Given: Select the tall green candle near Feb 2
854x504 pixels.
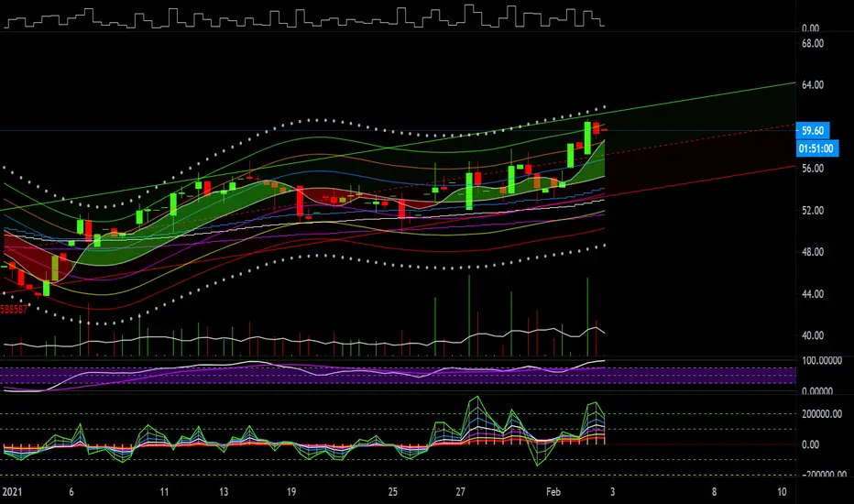Looking at the screenshot, I should 587,137.
